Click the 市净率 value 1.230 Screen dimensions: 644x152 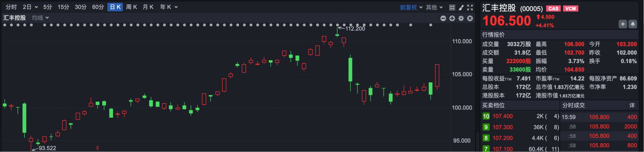630,87
